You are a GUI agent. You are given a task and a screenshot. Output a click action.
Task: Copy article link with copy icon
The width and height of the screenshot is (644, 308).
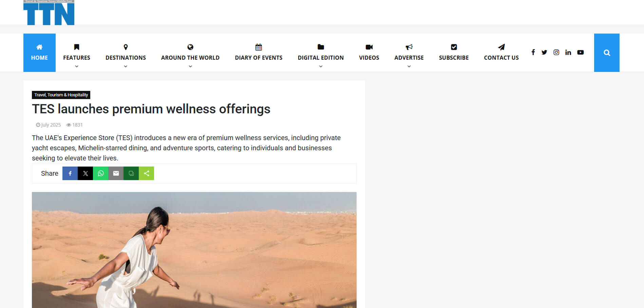coord(131,173)
